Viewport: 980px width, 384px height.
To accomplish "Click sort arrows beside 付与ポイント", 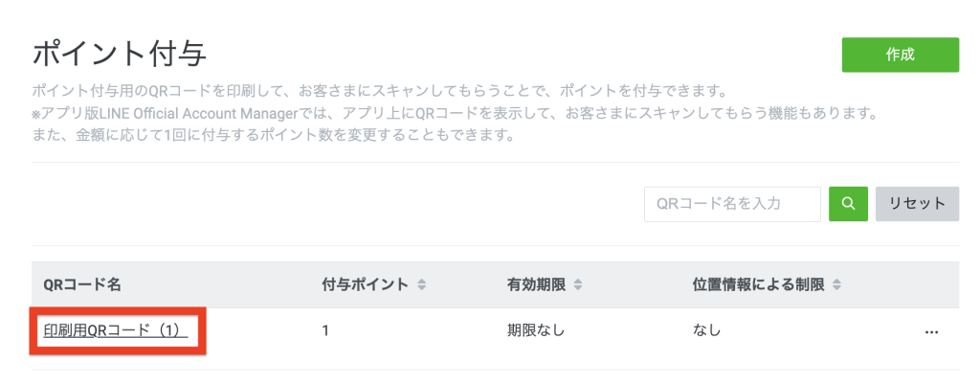I will point(422,285).
